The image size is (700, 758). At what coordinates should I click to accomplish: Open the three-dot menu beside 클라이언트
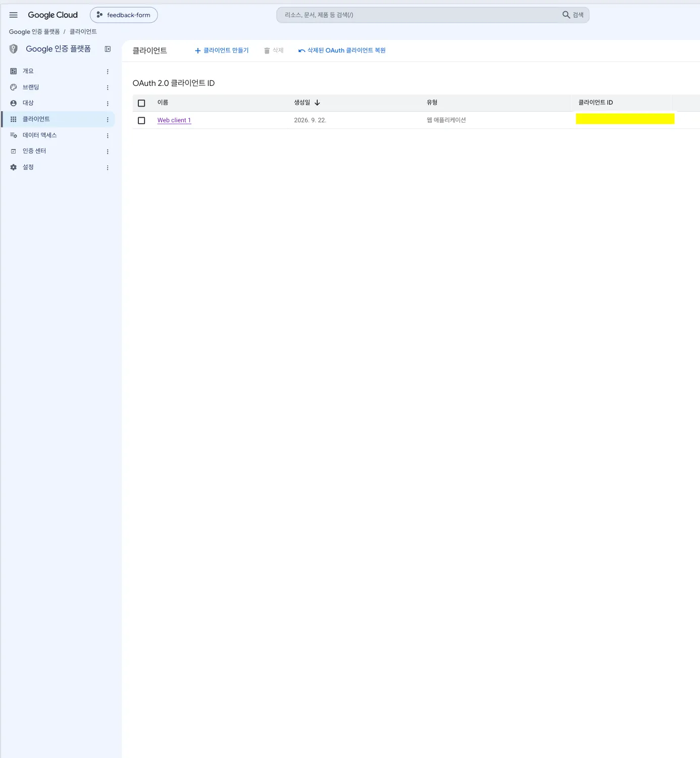pyautogui.click(x=108, y=120)
